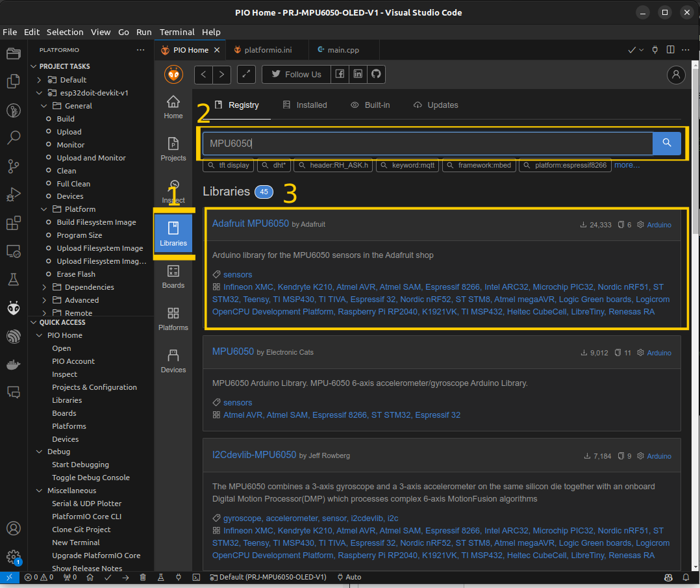Expand the Dependencies folder
This screenshot has width=700, height=588.
pyautogui.click(x=44, y=287)
